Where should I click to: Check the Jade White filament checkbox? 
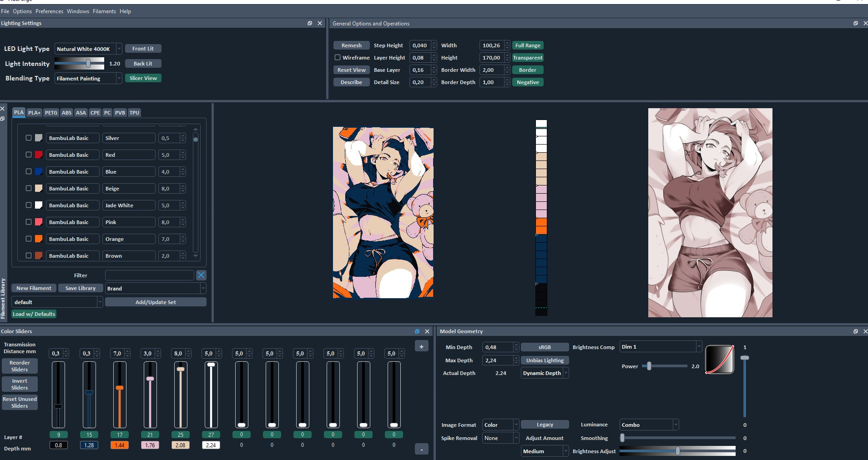[x=29, y=205]
